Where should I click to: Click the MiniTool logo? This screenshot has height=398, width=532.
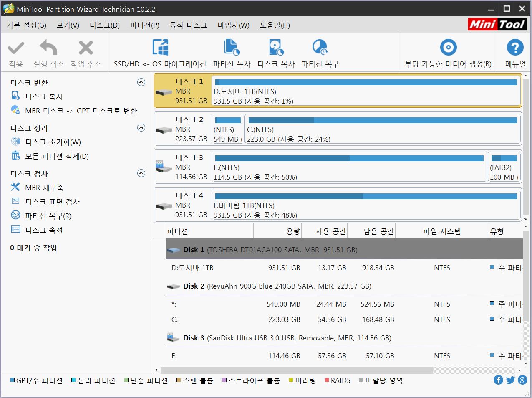tap(497, 24)
